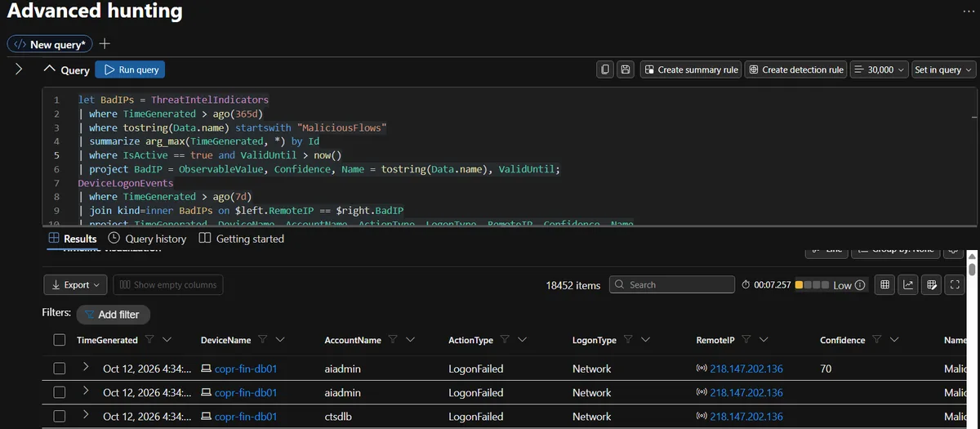Click the 00:07.257 query duration text
Screen dimensions: 980x429
(x=772, y=285)
